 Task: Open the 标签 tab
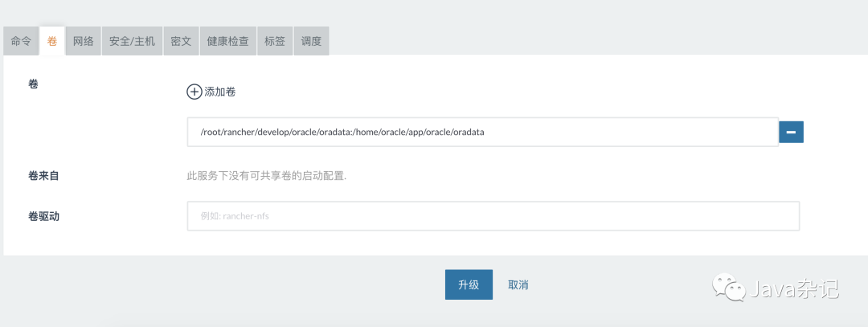click(x=275, y=41)
